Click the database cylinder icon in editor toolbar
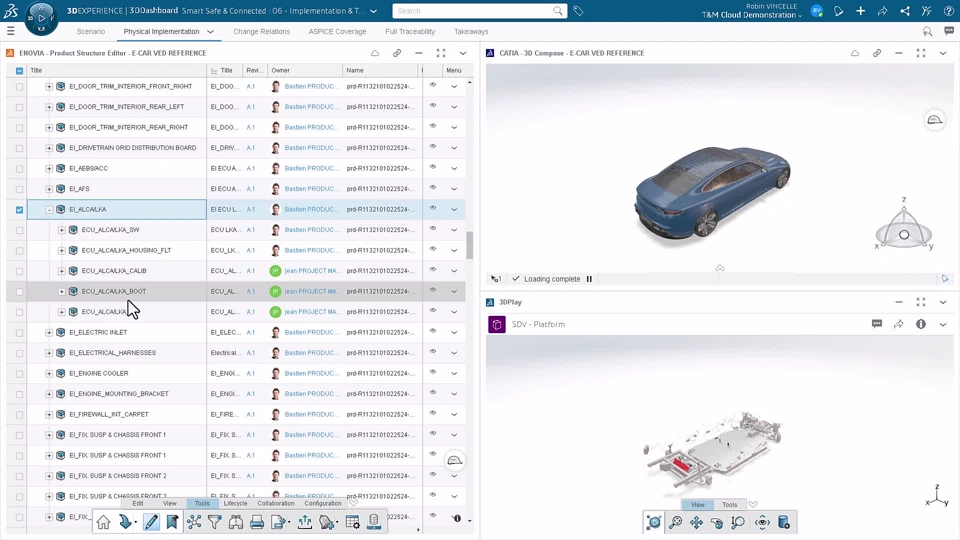The width and height of the screenshot is (960, 540). 374,522
